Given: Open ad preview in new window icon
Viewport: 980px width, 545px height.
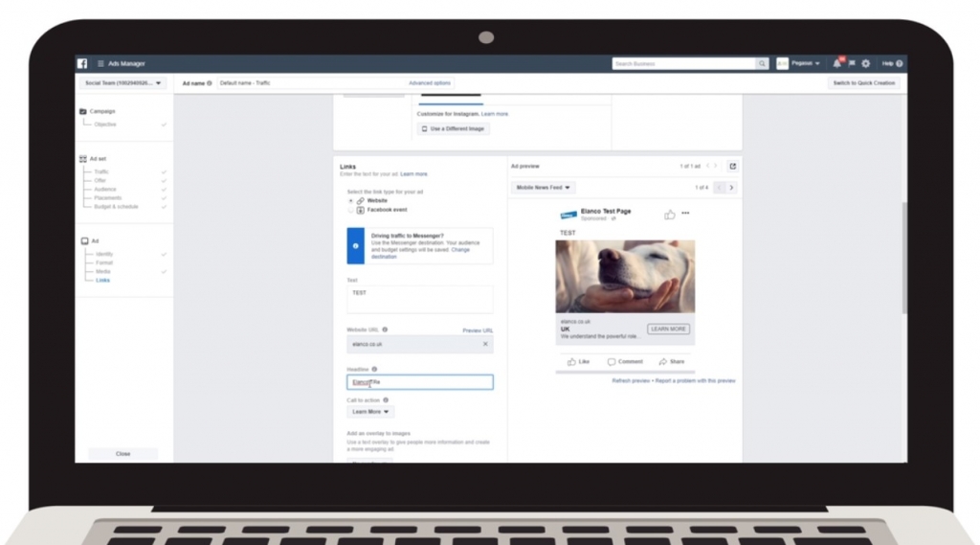Looking at the screenshot, I should (x=732, y=166).
